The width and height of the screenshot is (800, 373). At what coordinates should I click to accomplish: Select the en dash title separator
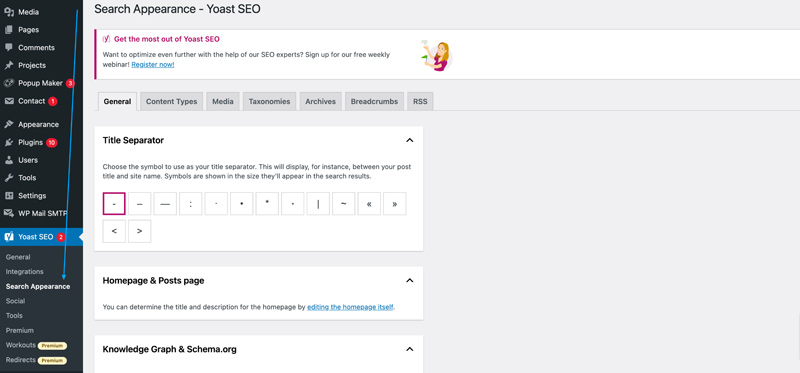[139, 204]
